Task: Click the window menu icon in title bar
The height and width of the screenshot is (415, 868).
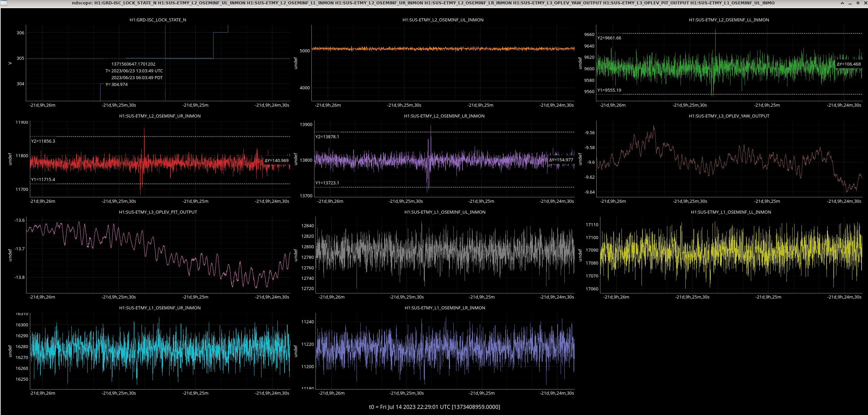Action: (3, 3)
